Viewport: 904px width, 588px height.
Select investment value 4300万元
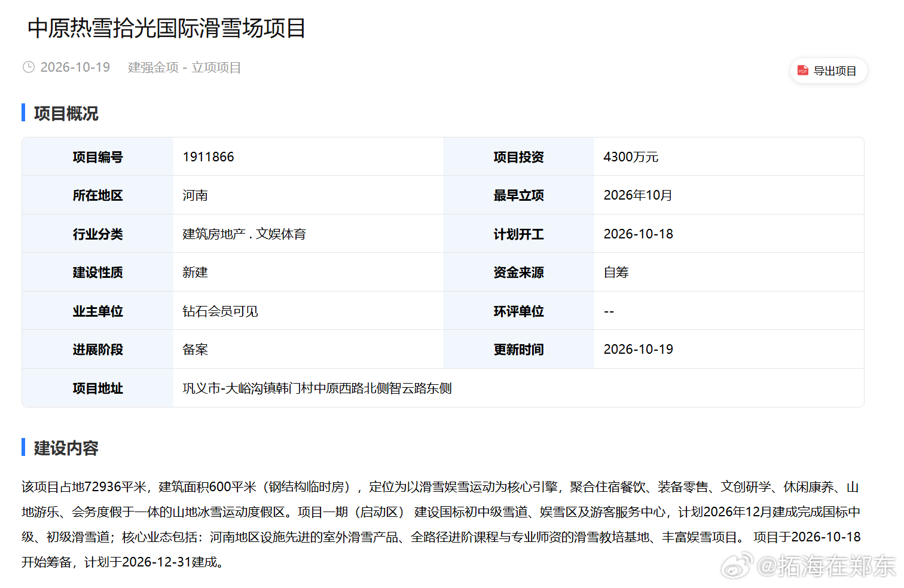[x=631, y=157]
